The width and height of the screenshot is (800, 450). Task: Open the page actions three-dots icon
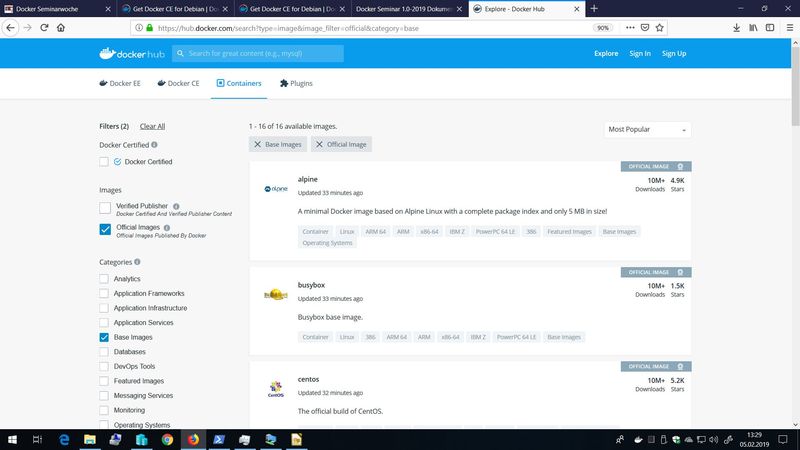(x=630, y=28)
